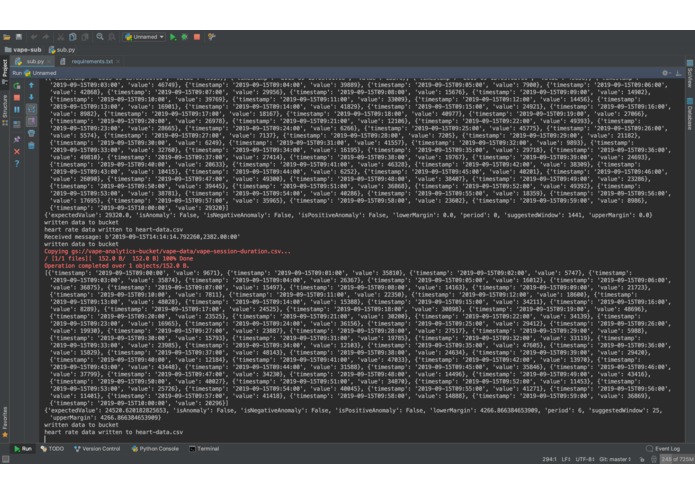Toggle the Pin tab icon in Run panel
The width and height of the screenshot is (695, 494).
tap(17, 140)
